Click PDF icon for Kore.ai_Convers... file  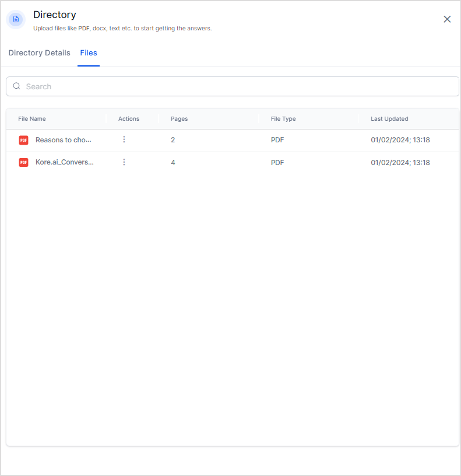23,162
